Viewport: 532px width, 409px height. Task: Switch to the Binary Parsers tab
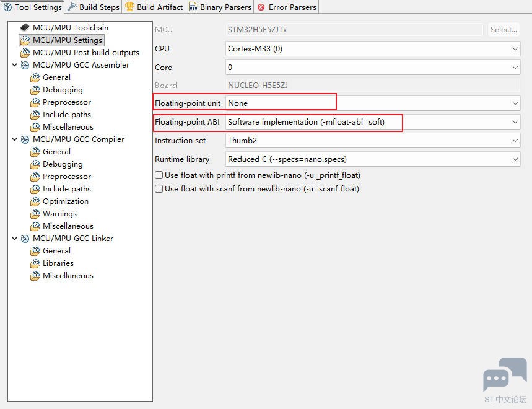tap(220, 7)
